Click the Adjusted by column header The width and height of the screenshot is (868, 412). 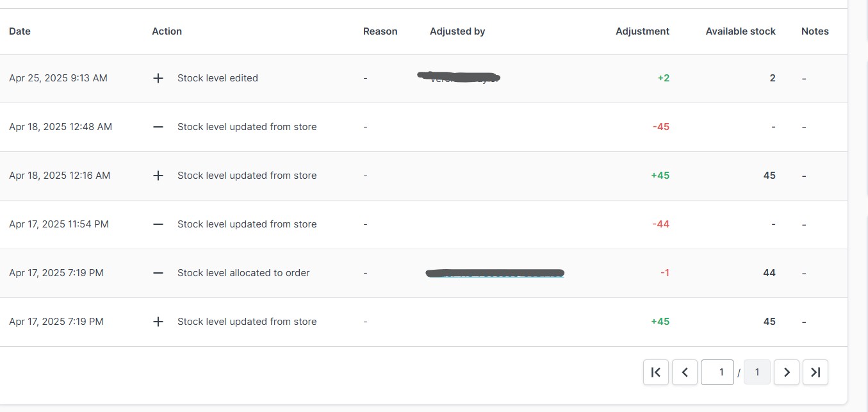click(x=457, y=31)
